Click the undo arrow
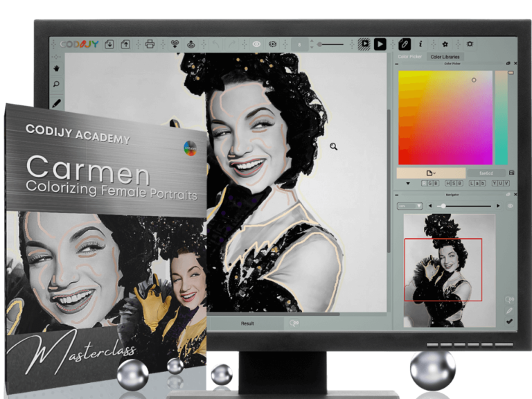The height and width of the screenshot is (399, 532). tap(216, 44)
